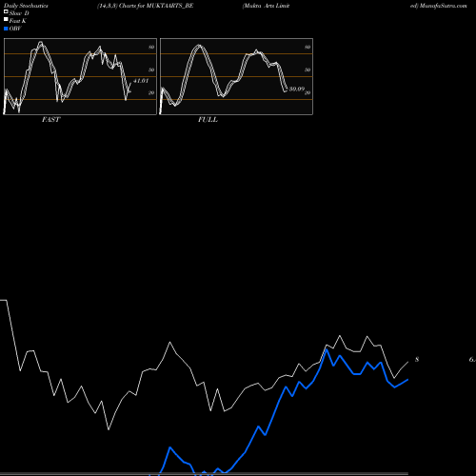Click the 80 level label in FULL chart
This screenshot has width=476, height=476.
(307, 47)
